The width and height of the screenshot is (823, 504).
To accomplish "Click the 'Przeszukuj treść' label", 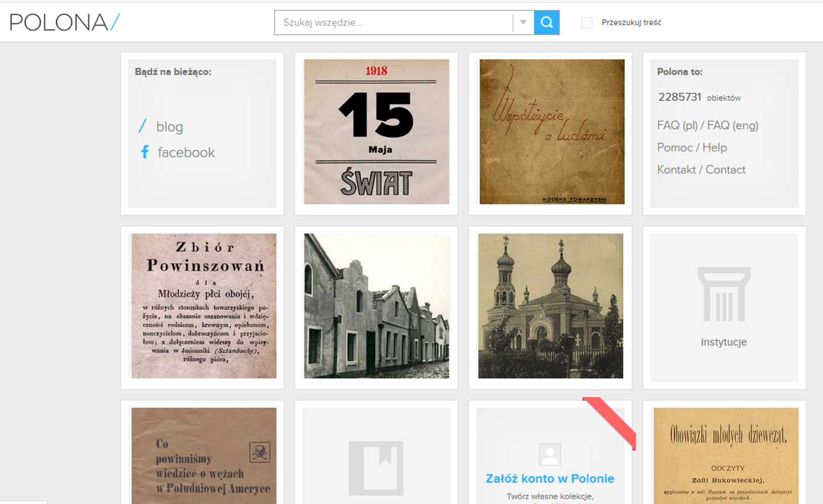I will (x=631, y=23).
